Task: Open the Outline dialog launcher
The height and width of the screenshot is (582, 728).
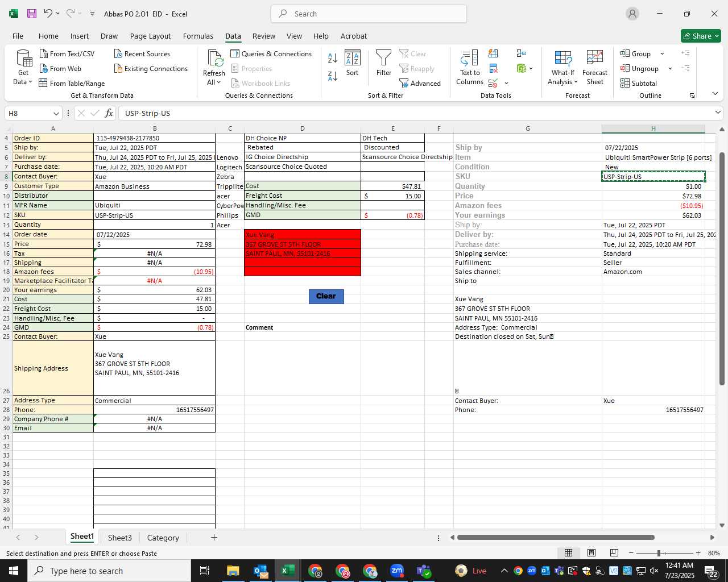Action: coord(692,95)
